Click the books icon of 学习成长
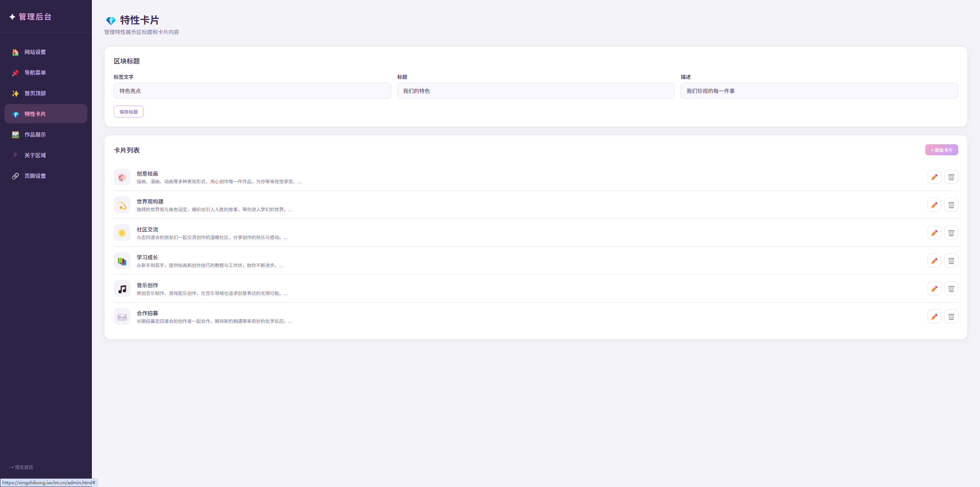Image resolution: width=980 pixels, height=487 pixels. tap(122, 261)
